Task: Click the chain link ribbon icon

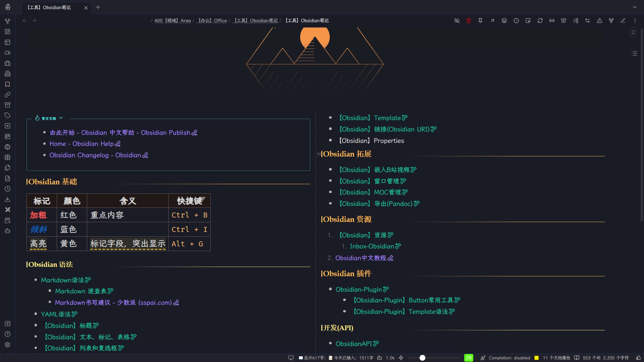Action: click(7, 95)
